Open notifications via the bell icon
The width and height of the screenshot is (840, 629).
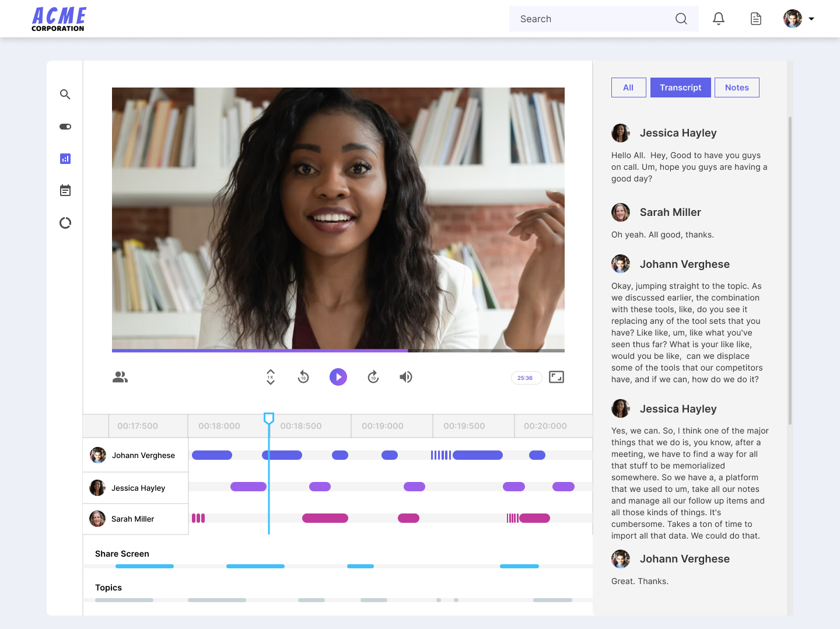[718, 18]
